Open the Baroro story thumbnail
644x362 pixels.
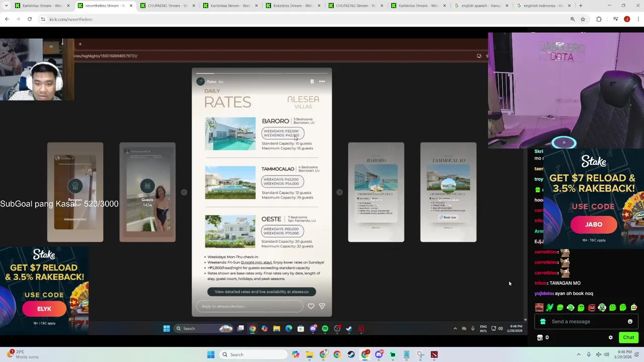(376, 192)
